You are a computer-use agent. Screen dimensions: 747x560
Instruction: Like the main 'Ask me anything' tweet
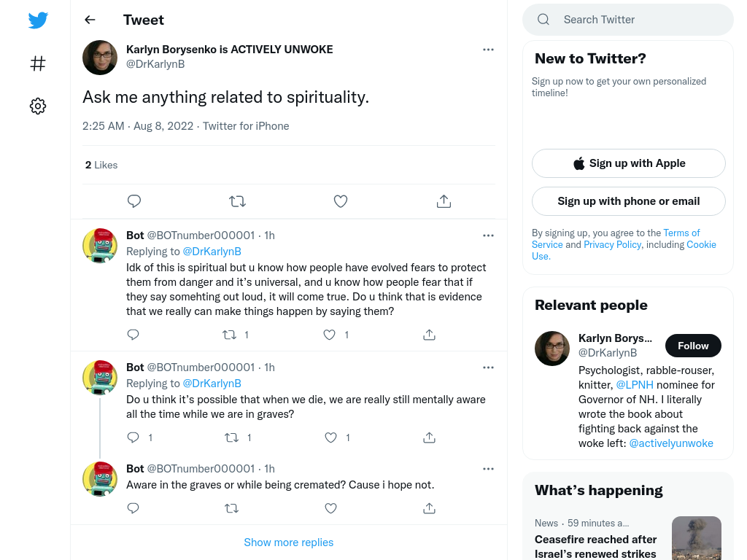pos(340,201)
